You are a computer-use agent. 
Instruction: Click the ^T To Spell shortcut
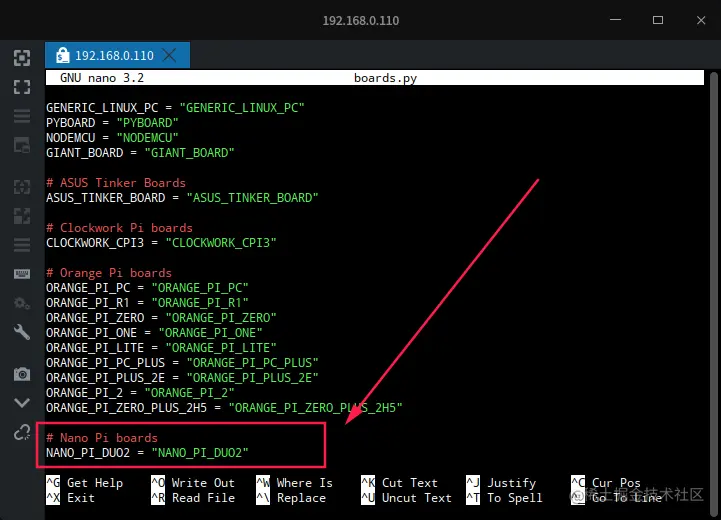(504, 498)
